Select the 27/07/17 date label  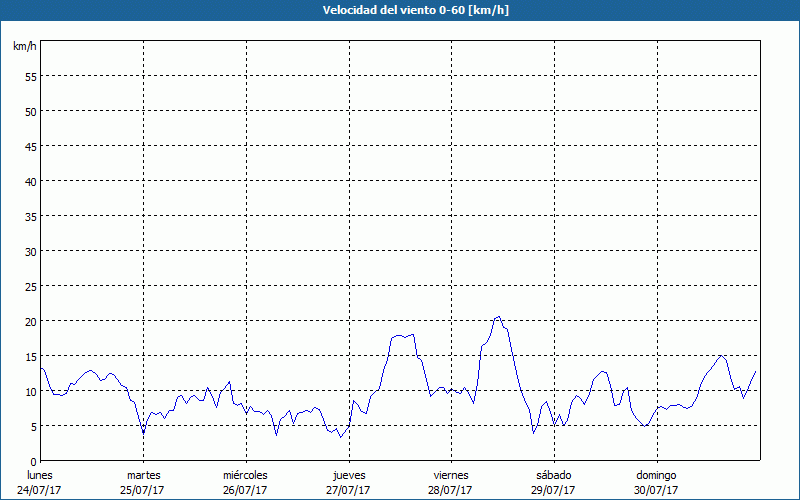pos(349,490)
